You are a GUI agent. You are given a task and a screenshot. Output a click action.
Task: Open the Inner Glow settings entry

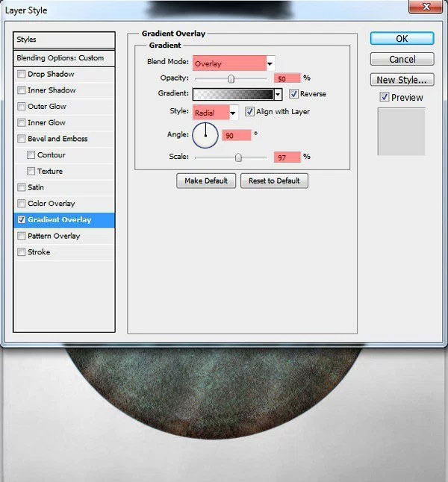(x=46, y=122)
